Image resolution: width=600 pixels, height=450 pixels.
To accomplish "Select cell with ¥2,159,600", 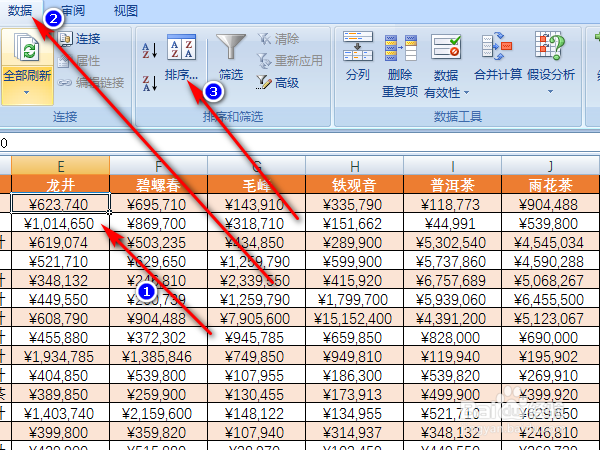I will pos(158,414).
